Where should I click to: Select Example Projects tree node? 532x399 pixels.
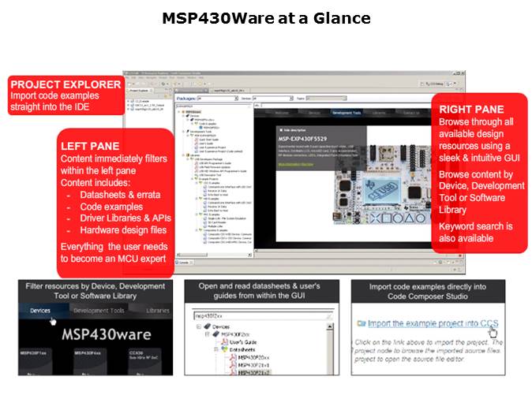pos(208,179)
